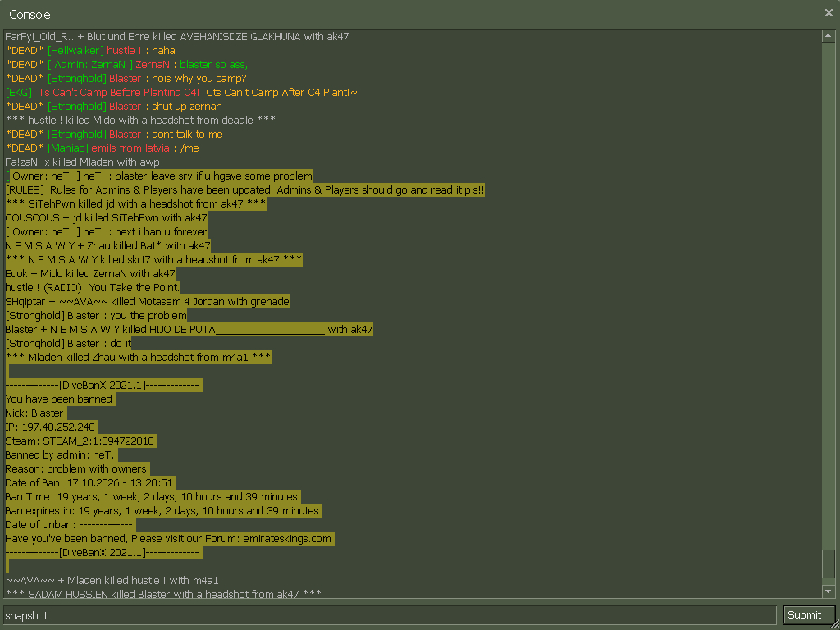This screenshot has width=840, height=630.
Task: Focus the command input containing 'snapshot'
Action: tap(390, 615)
